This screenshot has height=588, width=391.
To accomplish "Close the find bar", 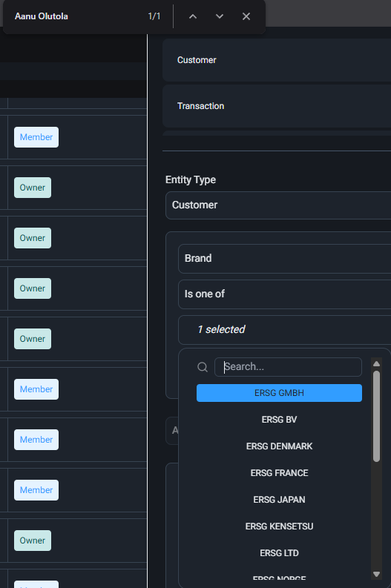I will click(x=246, y=16).
